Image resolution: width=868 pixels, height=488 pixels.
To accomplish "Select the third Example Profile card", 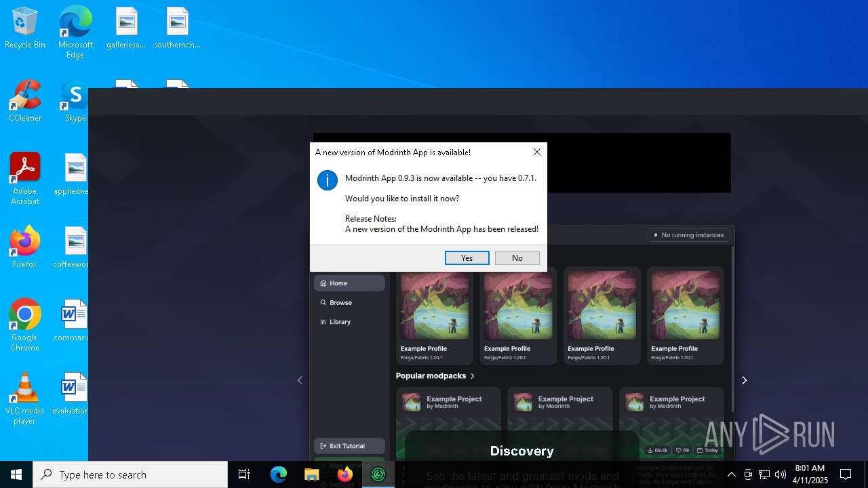I will (601, 316).
